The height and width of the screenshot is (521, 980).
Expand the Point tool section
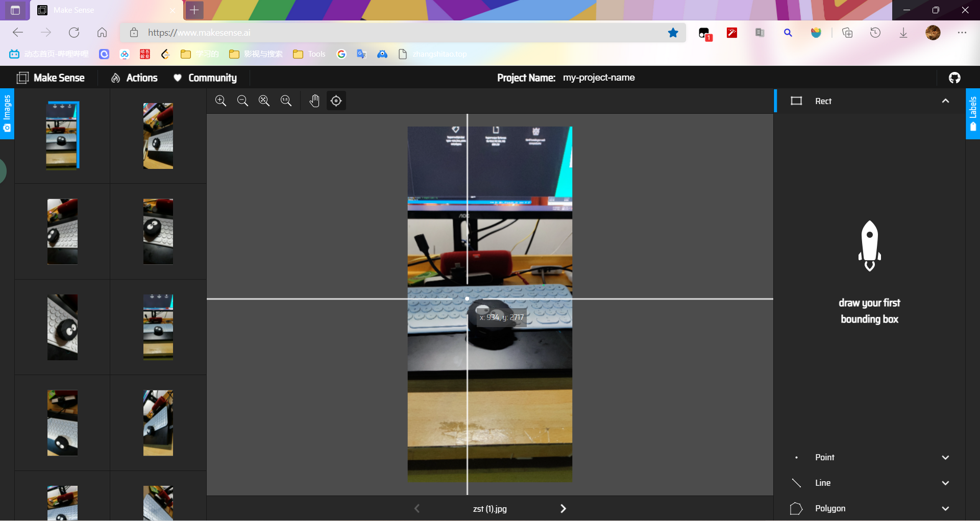coord(945,458)
